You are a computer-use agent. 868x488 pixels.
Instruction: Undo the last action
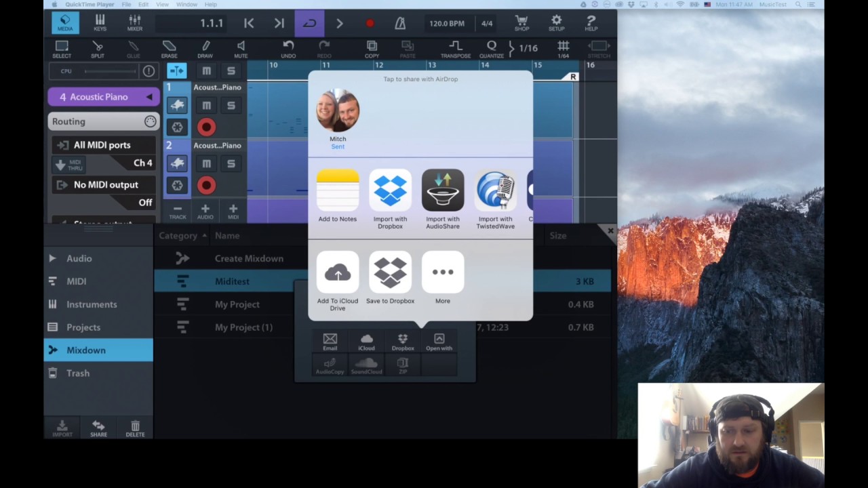tap(288, 49)
